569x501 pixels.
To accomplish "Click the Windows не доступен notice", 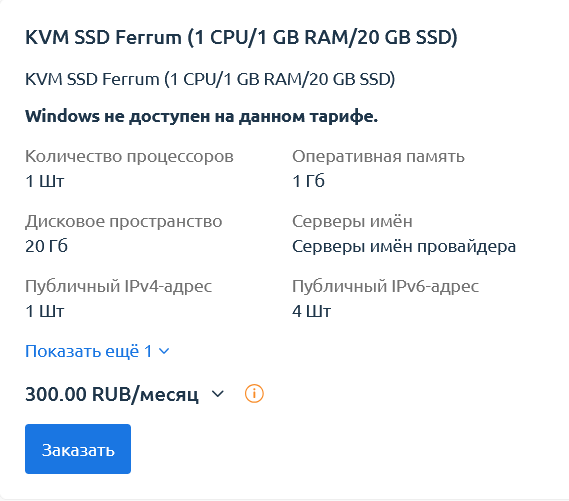I will [x=201, y=116].
